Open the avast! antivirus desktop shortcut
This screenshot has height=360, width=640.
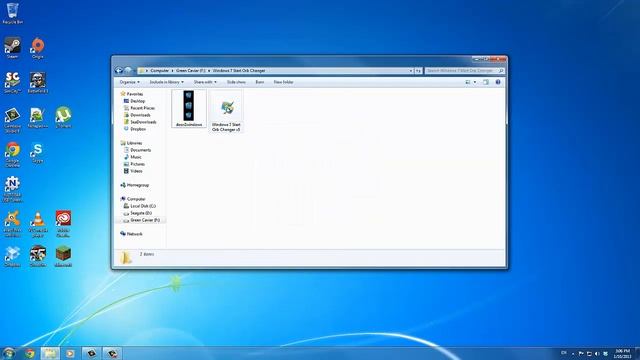point(12,224)
